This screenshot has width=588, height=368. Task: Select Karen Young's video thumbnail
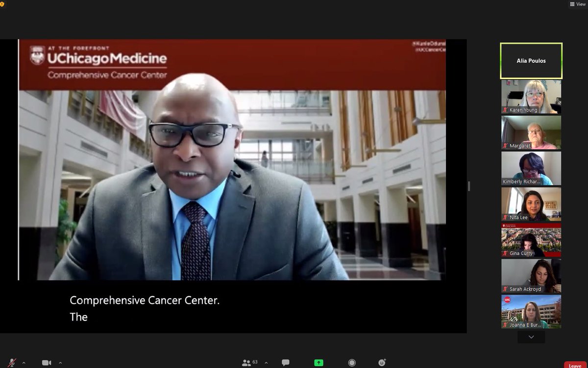(531, 97)
